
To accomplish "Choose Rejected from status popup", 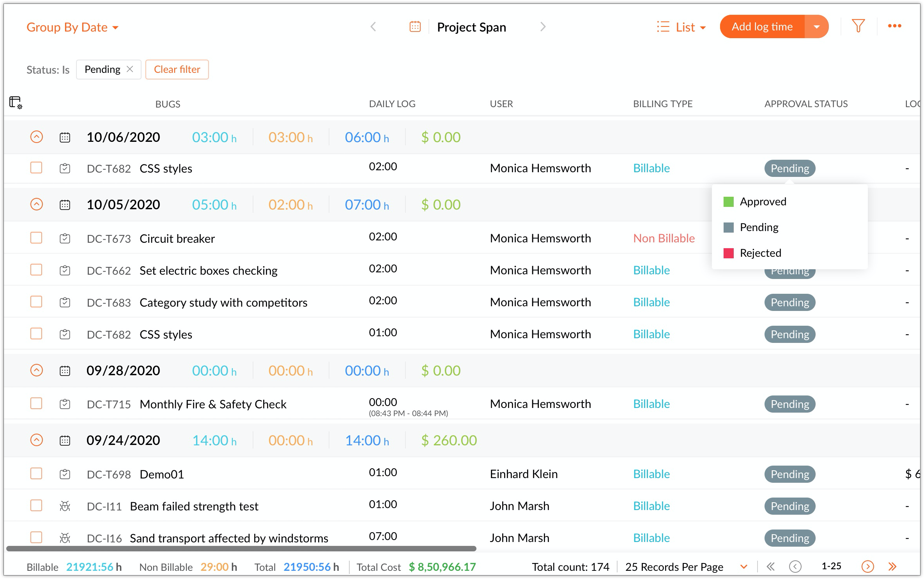I will point(760,253).
